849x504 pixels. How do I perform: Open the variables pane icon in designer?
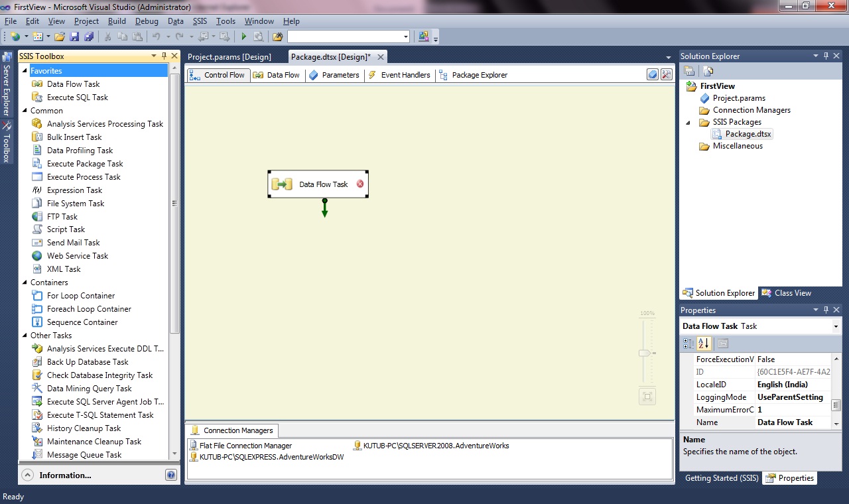[x=653, y=75]
